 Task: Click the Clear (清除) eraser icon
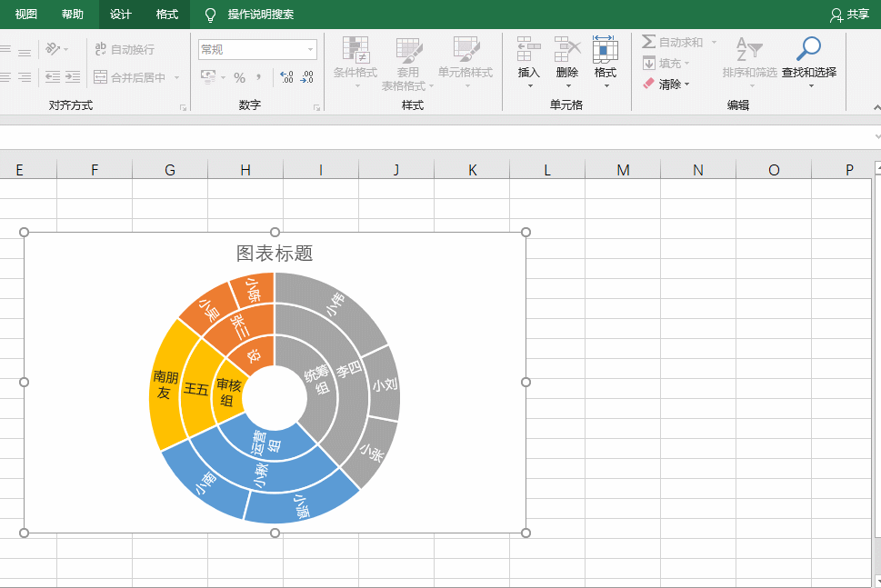(649, 84)
